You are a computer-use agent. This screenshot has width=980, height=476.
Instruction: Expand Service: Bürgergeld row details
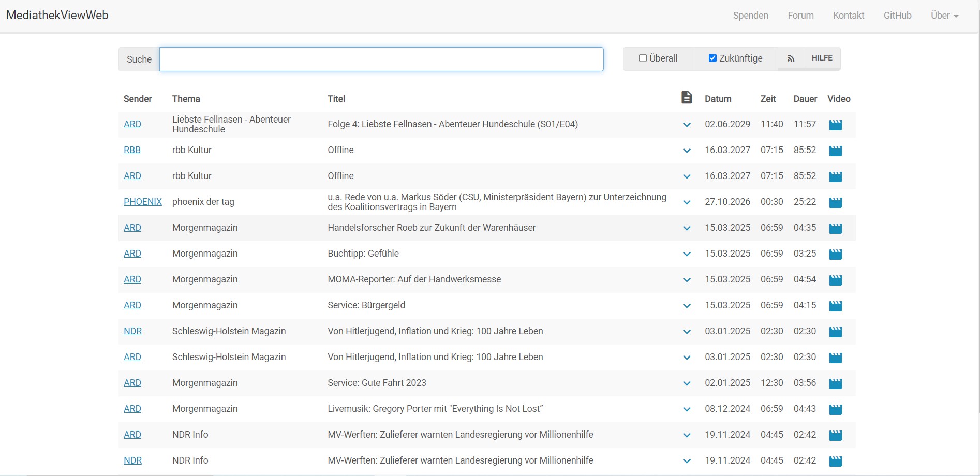(x=687, y=306)
